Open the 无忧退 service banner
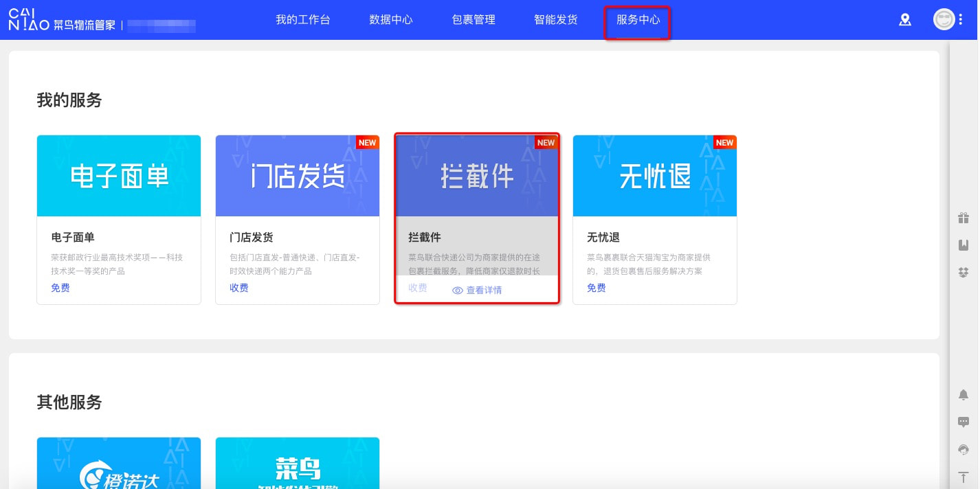980x489 pixels. tap(655, 176)
